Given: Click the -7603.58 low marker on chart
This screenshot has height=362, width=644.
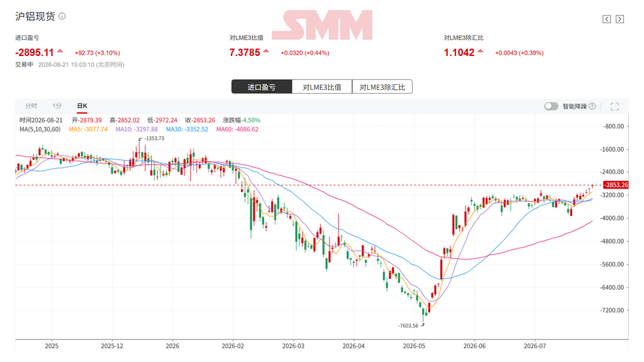Looking at the screenshot, I should pyautogui.click(x=408, y=326).
